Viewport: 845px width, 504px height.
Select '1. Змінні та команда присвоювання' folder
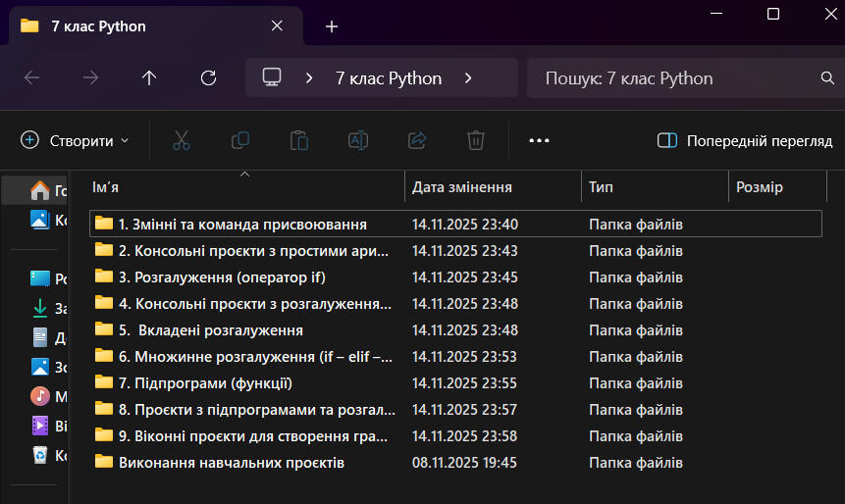tap(455, 224)
